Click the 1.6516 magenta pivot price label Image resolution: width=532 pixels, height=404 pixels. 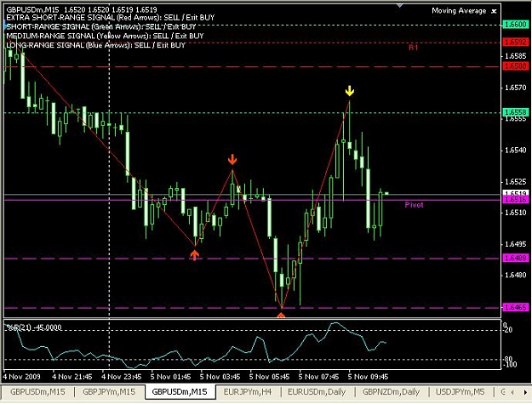[515, 200]
